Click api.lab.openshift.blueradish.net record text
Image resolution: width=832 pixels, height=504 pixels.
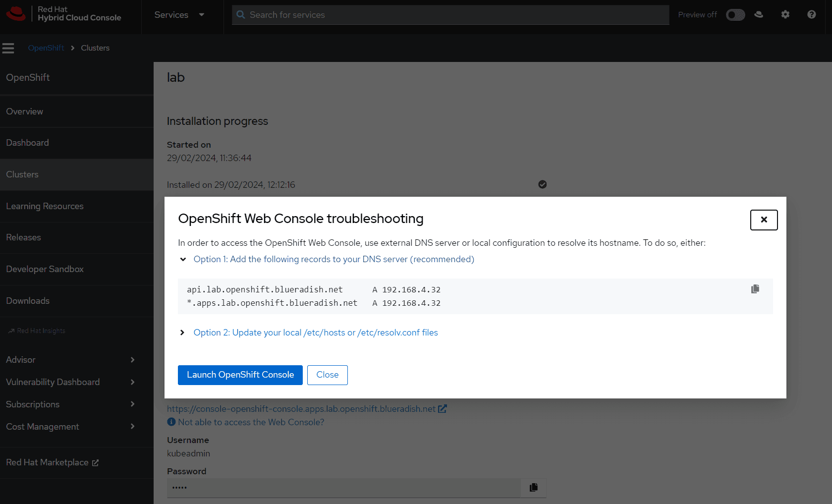(x=265, y=289)
